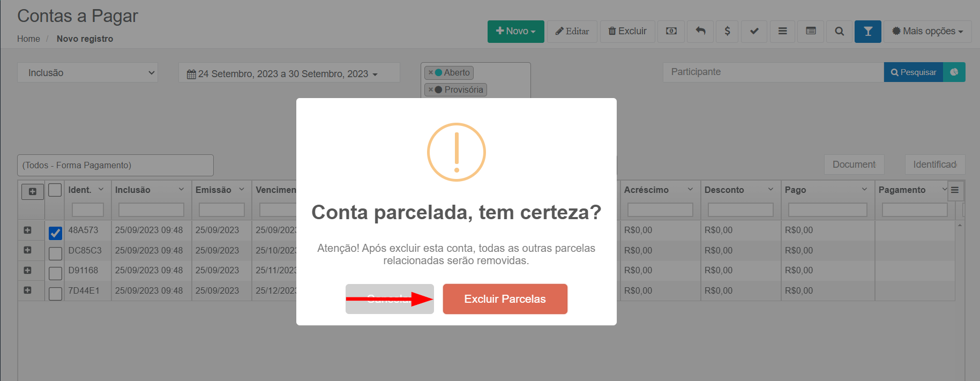Click the filter funnel icon in toolbar
This screenshot has height=381, width=980.
(x=867, y=31)
